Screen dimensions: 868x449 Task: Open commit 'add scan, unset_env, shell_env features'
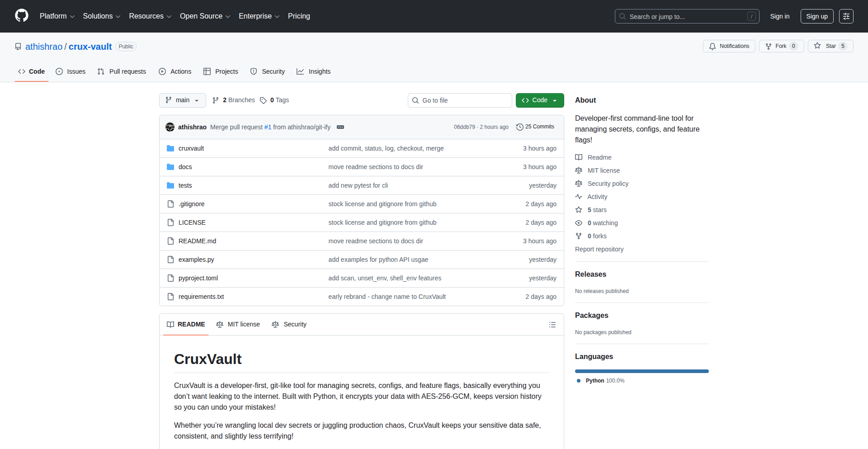[x=385, y=278]
